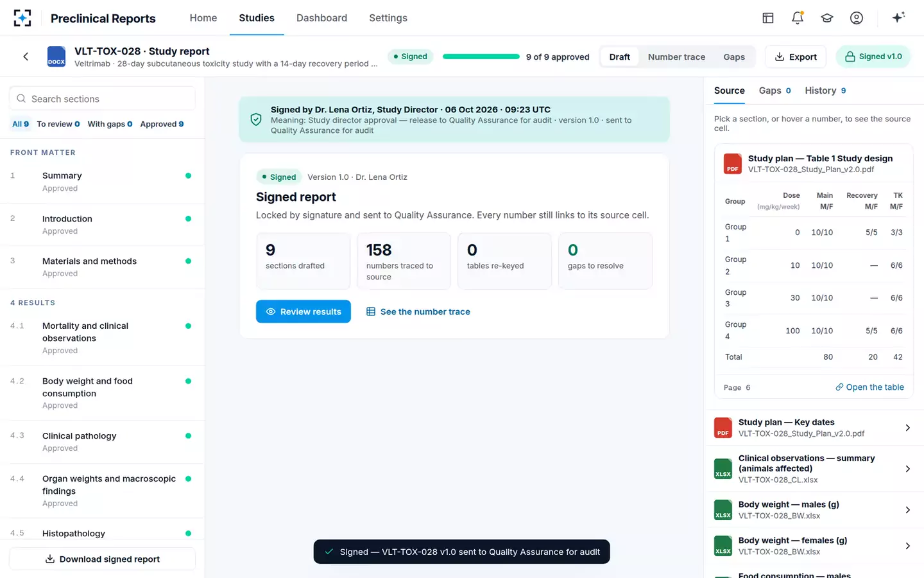Image resolution: width=924 pixels, height=578 pixels.
Task: Open notifications bell
Action: click(x=798, y=18)
